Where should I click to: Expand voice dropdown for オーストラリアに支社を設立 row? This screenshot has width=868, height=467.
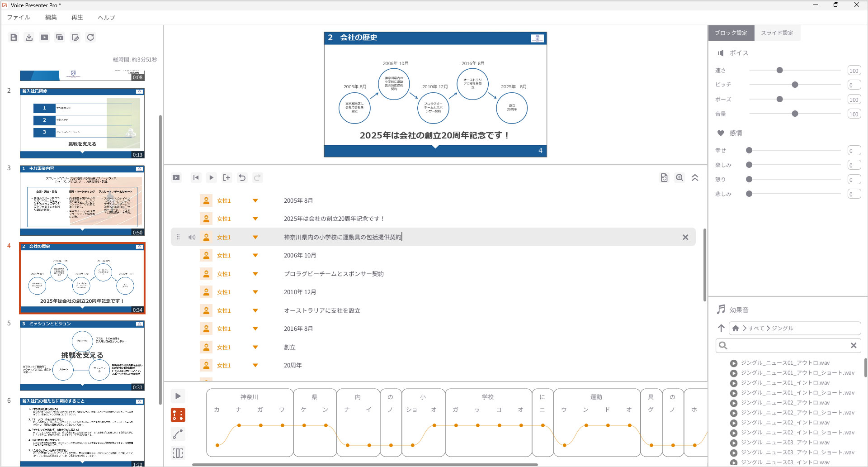255,310
